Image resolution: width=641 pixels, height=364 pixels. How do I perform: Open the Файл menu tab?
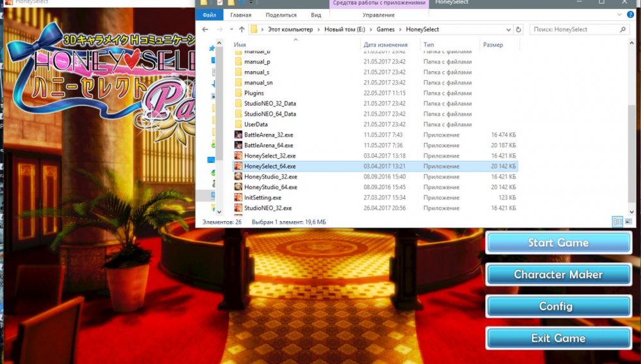tap(209, 15)
